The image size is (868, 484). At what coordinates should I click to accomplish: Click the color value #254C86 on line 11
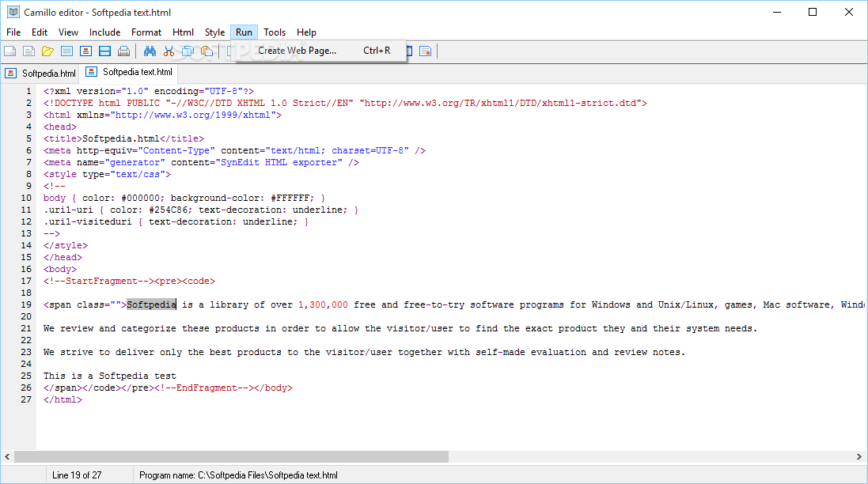click(x=170, y=210)
